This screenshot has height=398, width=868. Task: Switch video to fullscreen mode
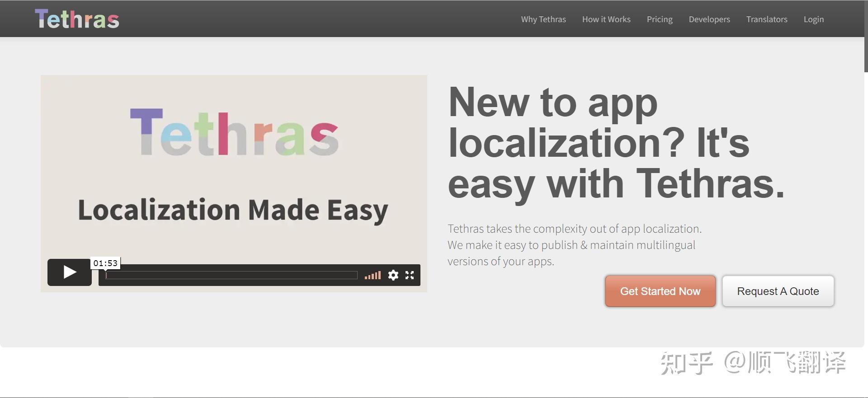[x=410, y=275]
